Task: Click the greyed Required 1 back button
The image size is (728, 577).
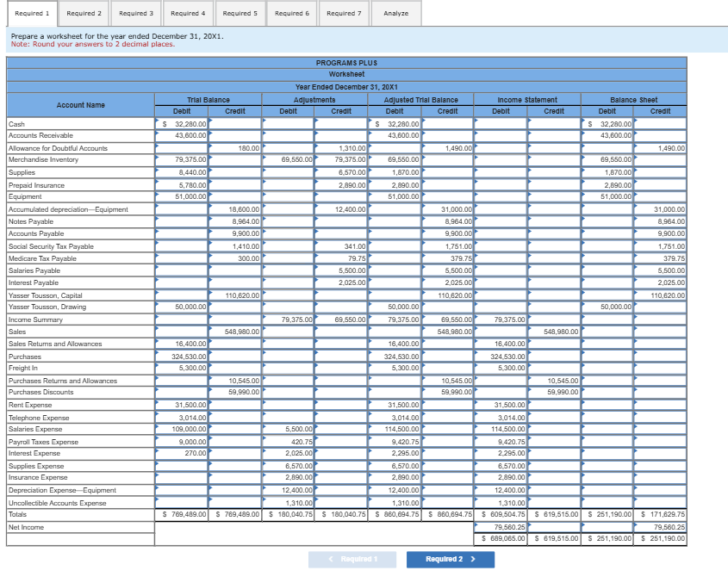Action: point(344,559)
